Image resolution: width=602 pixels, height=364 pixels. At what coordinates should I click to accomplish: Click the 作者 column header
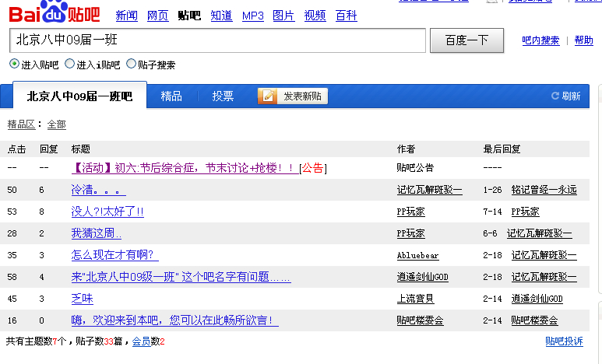coord(407,149)
